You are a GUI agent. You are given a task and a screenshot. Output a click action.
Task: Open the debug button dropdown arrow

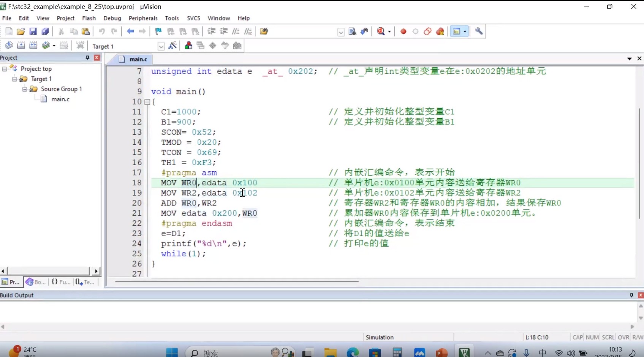[x=389, y=32]
